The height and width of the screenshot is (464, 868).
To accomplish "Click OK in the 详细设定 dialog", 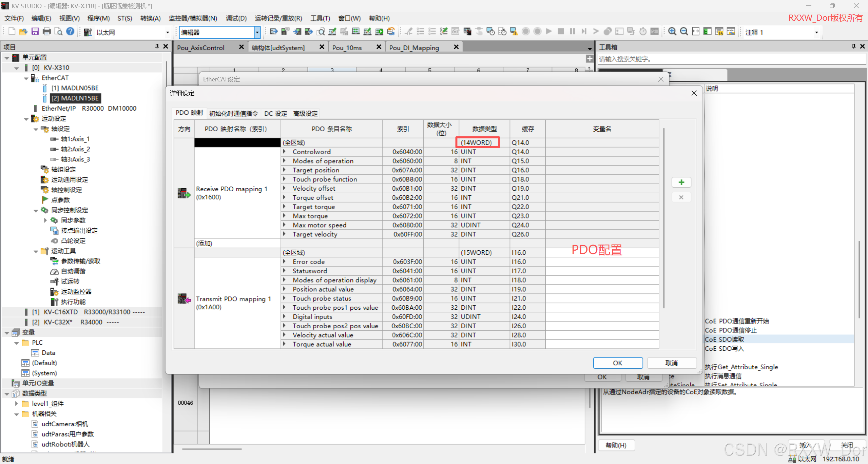I will tap(617, 363).
